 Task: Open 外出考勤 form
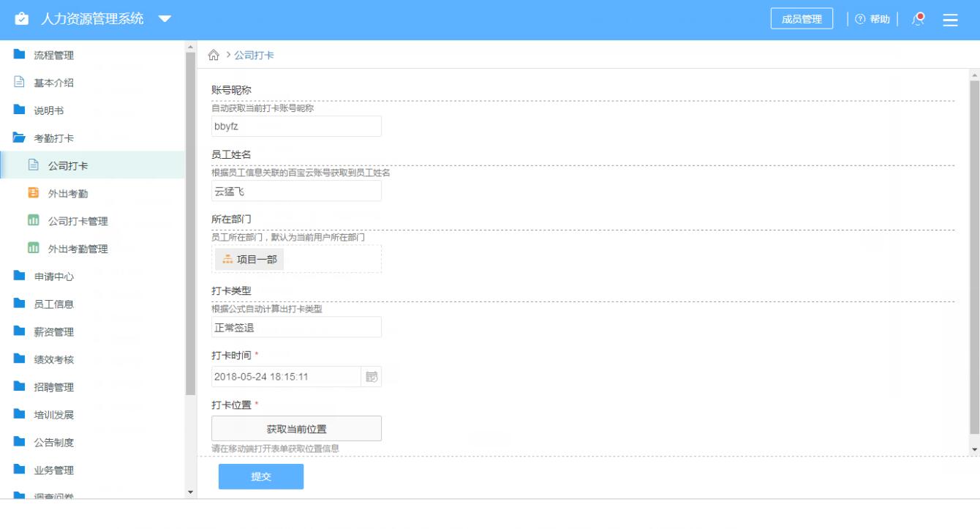coord(92,193)
